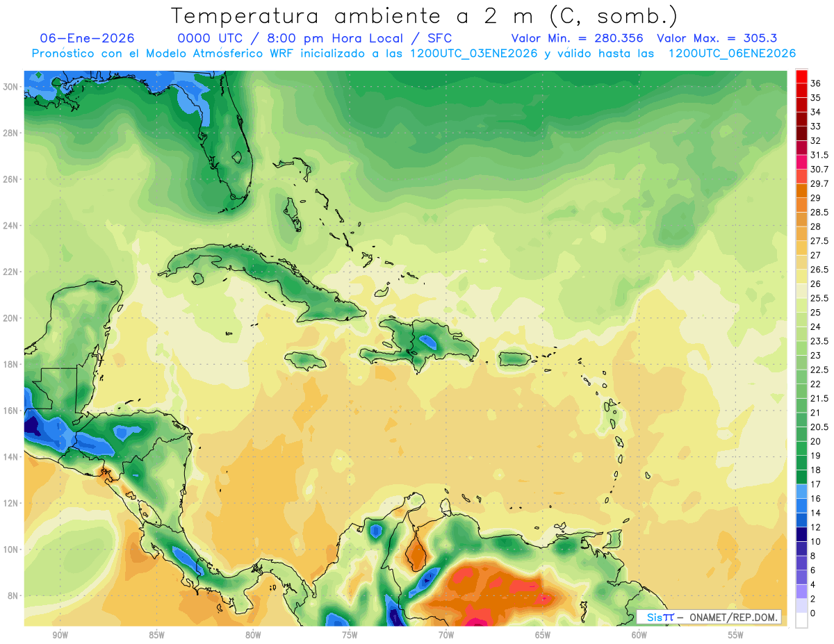
Task: Click the 60W longitude axis label
Action: click(x=639, y=635)
